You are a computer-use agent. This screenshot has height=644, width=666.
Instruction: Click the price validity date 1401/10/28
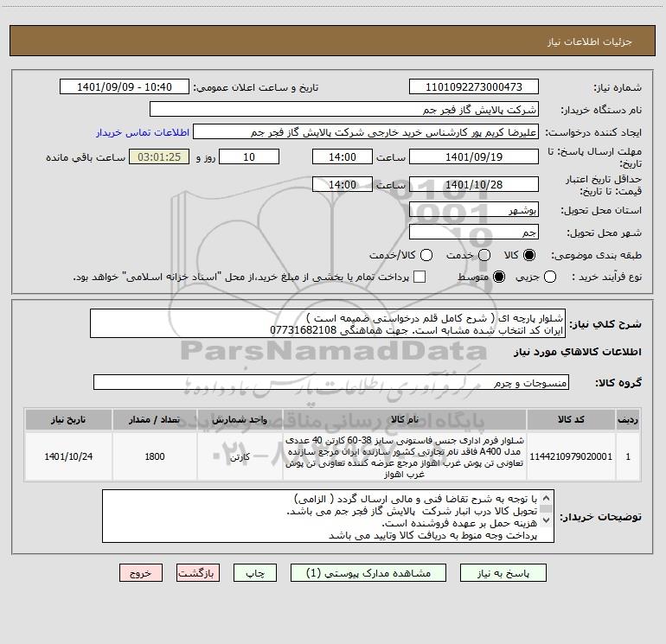pos(474,184)
